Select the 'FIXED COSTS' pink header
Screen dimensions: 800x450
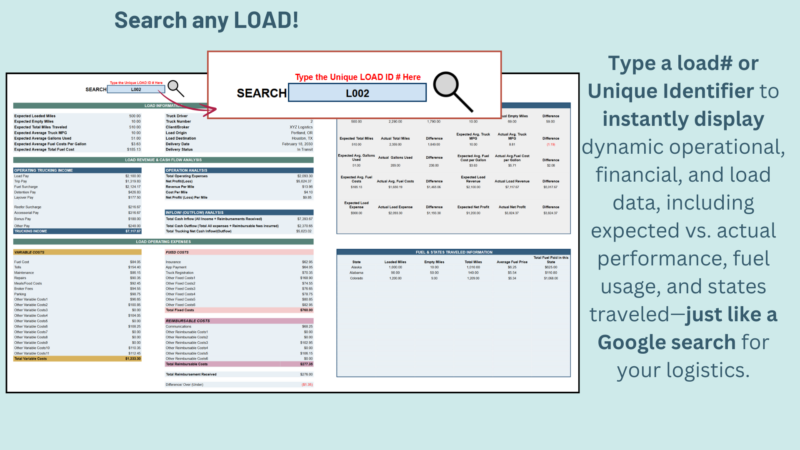[x=239, y=252]
